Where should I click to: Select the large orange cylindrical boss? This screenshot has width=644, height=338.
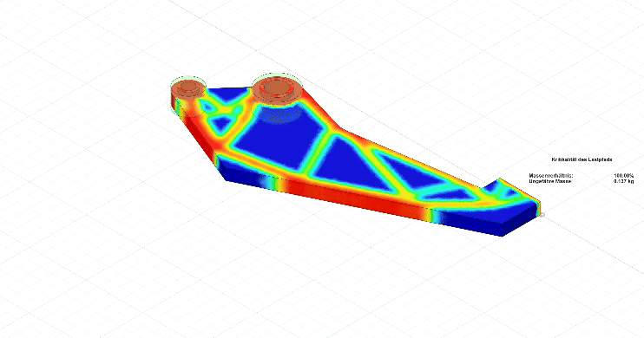pos(276,89)
